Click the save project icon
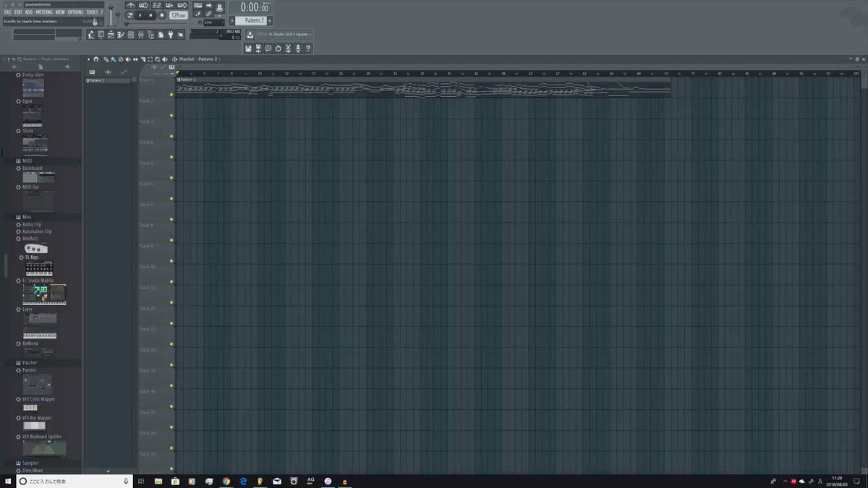 pos(248,48)
